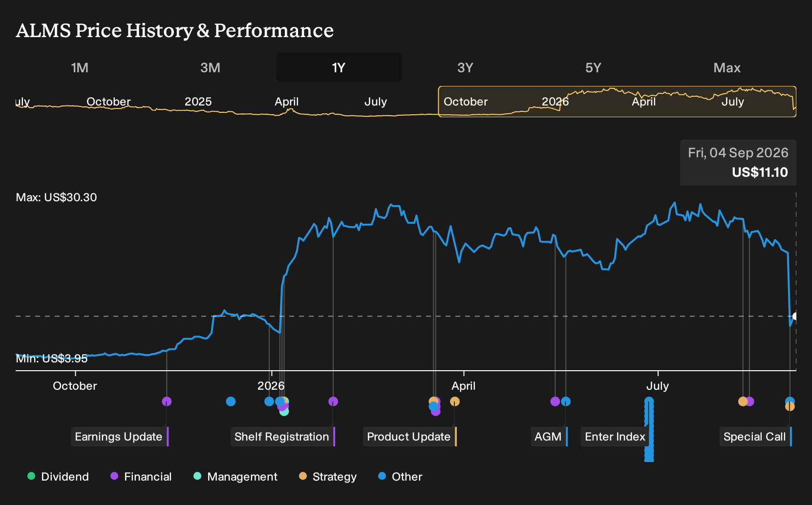Show Max price history range
The image size is (812, 505).
point(727,67)
